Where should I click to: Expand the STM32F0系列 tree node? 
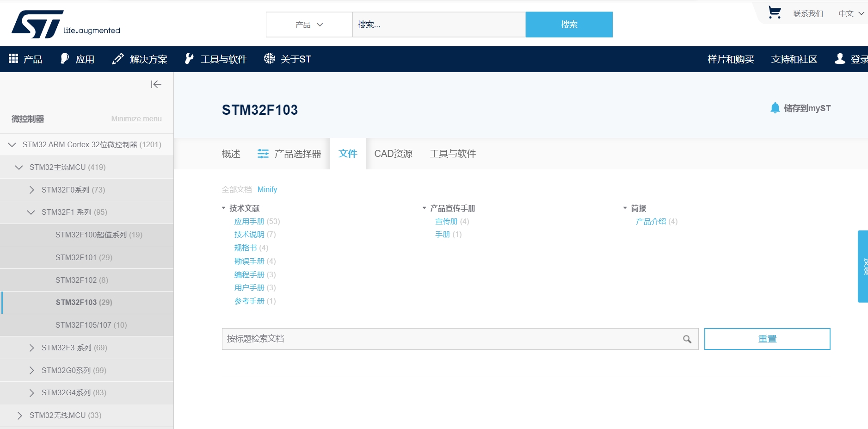[x=31, y=190]
